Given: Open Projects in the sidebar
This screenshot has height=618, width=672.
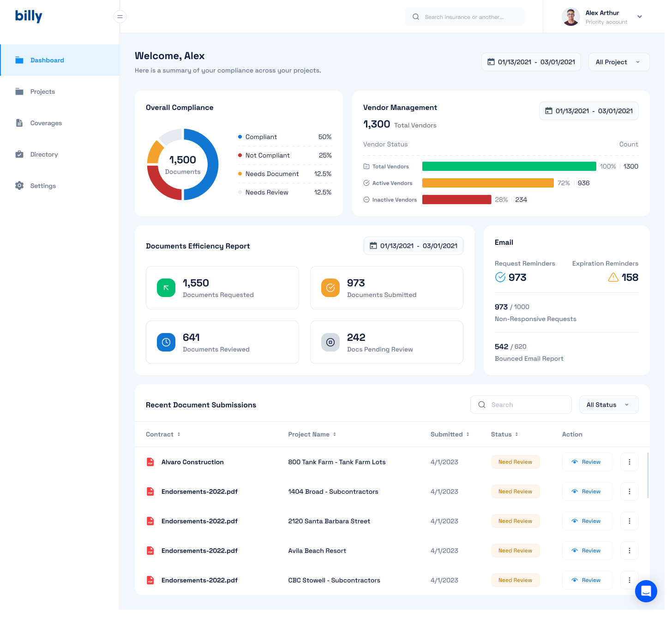Looking at the screenshot, I should pyautogui.click(x=60, y=91).
